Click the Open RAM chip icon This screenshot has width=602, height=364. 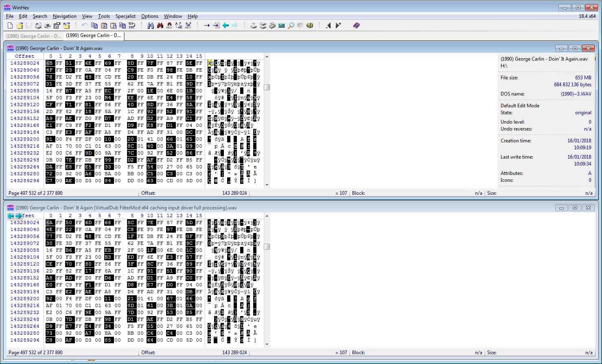[272, 26]
